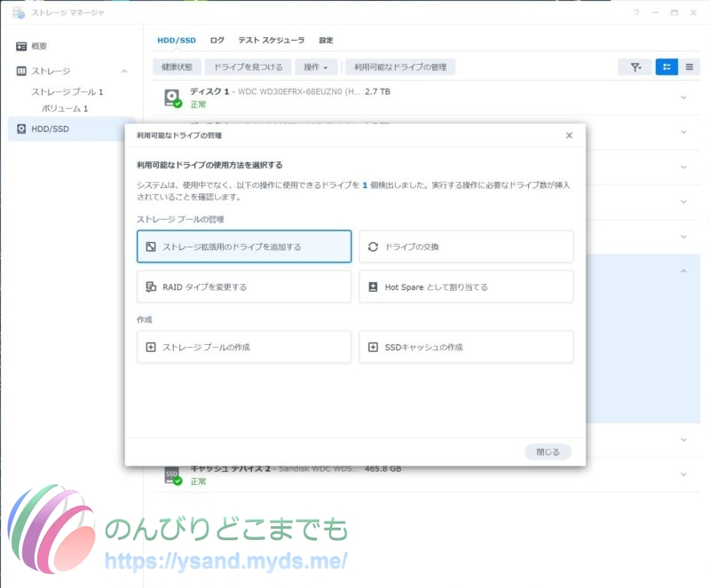The image size is (710, 588).
Task: Click the filter funnel icon
Action: 635,67
